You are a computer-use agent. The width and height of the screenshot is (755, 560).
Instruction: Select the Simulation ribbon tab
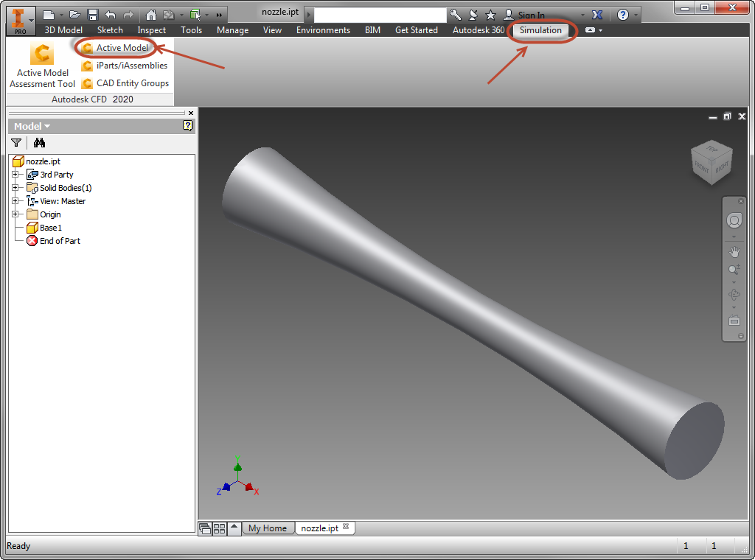[540, 29]
